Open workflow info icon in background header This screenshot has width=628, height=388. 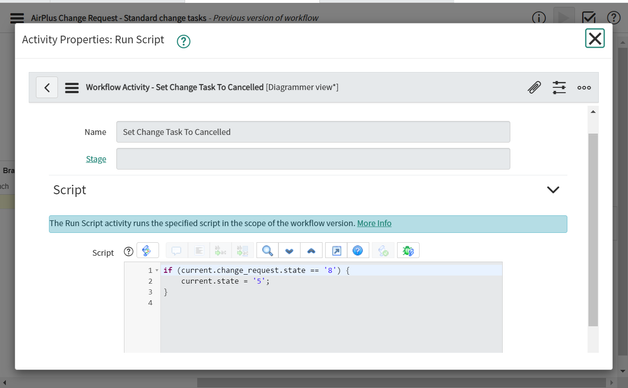click(539, 18)
